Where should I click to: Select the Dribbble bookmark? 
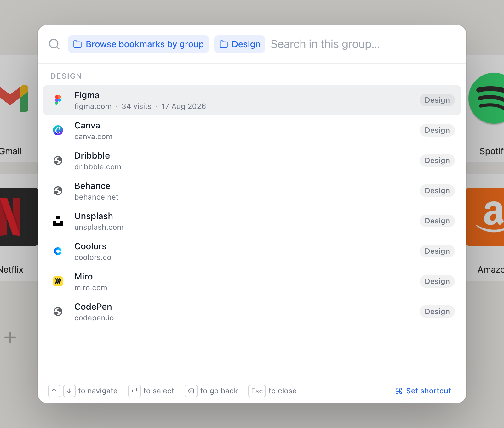(x=252, y=160)
